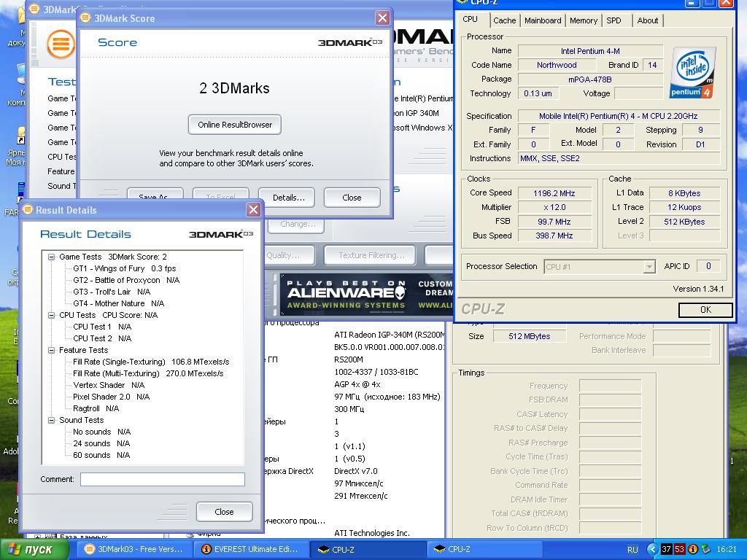Click Code Name value Northwood
747x560 pixels.
click(557, 65)
